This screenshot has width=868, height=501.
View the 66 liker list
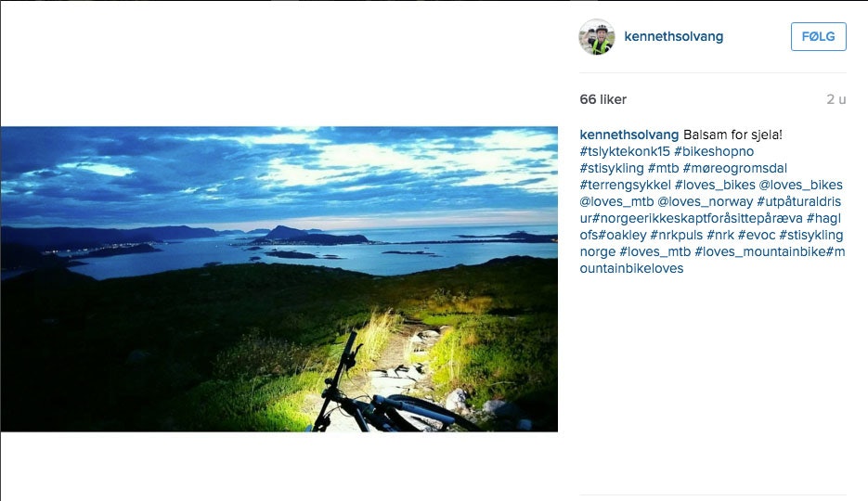602,99
